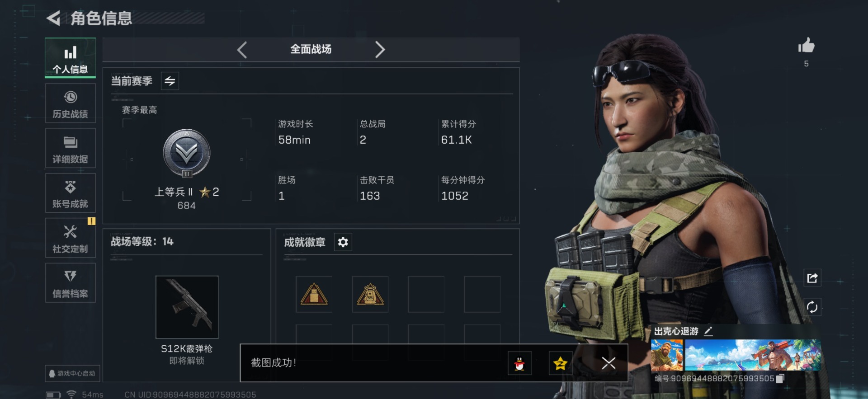This screenshot has height=399, width=868.
Task: Open the 历史战绩 tab
Action: pyautogui.click(x=71, y=103)
